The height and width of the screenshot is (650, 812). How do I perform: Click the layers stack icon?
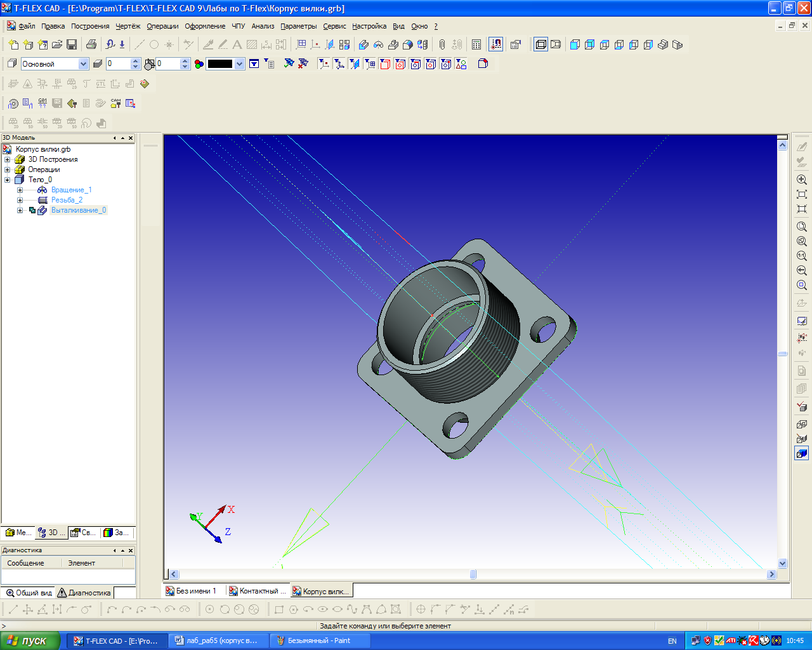click(x=98, y=63)
